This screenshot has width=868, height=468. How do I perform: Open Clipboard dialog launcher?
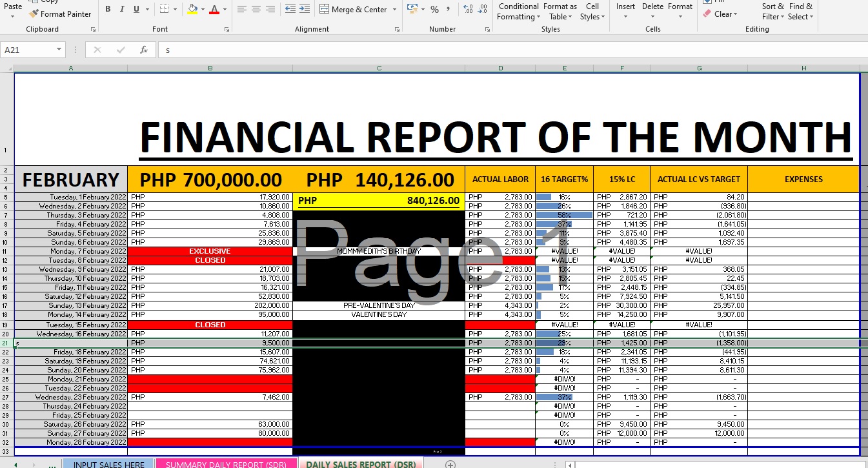(94, 30)
